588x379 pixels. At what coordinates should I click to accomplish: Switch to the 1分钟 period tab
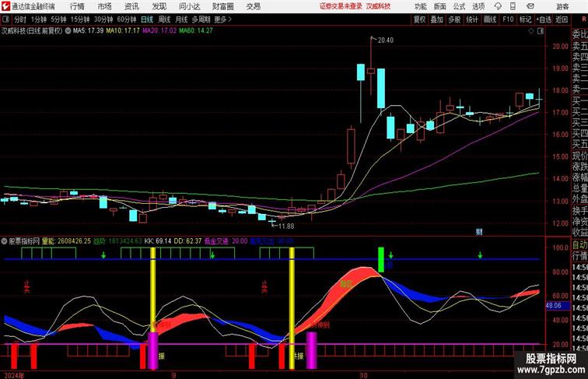coord(39,19)
